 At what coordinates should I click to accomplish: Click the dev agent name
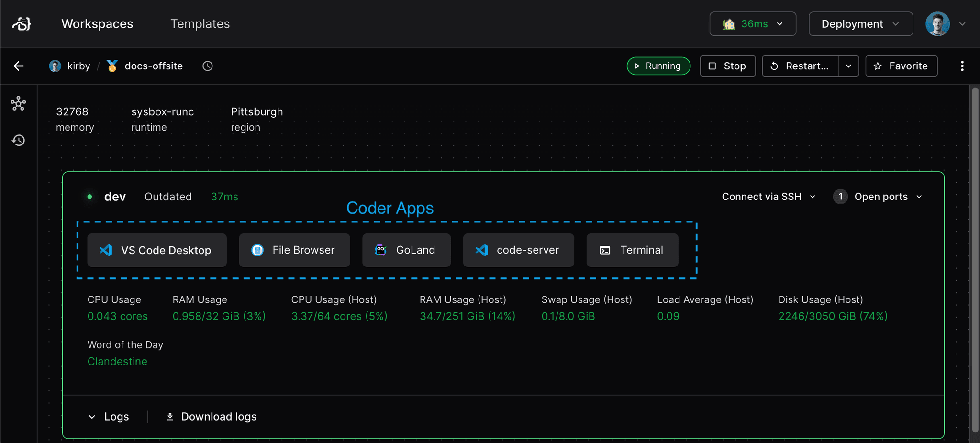click(x=115, y=197)
